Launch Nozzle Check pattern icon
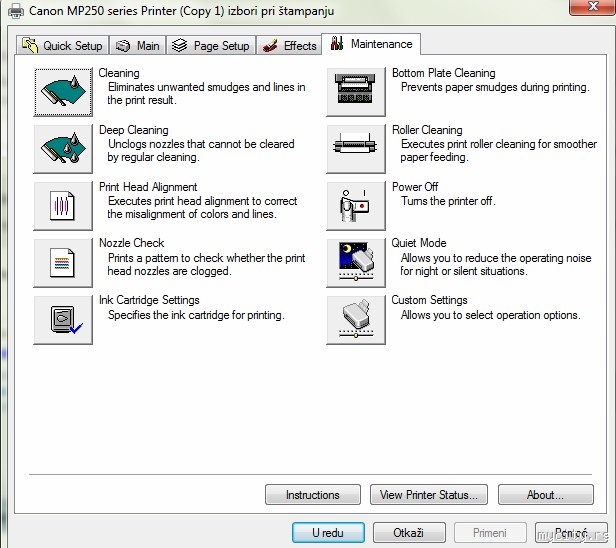Image resolution: width=616 pixels, height=548 pixels. (x=63, y=263)
